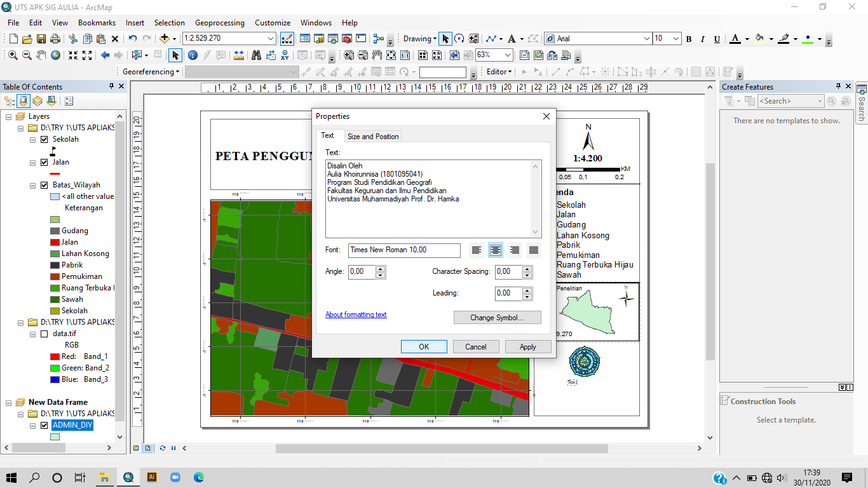The width and height of the screenshot is (868, 488).
Task: Collapse the Batas_Wilayah layer tree
Action: click(32, 186)
